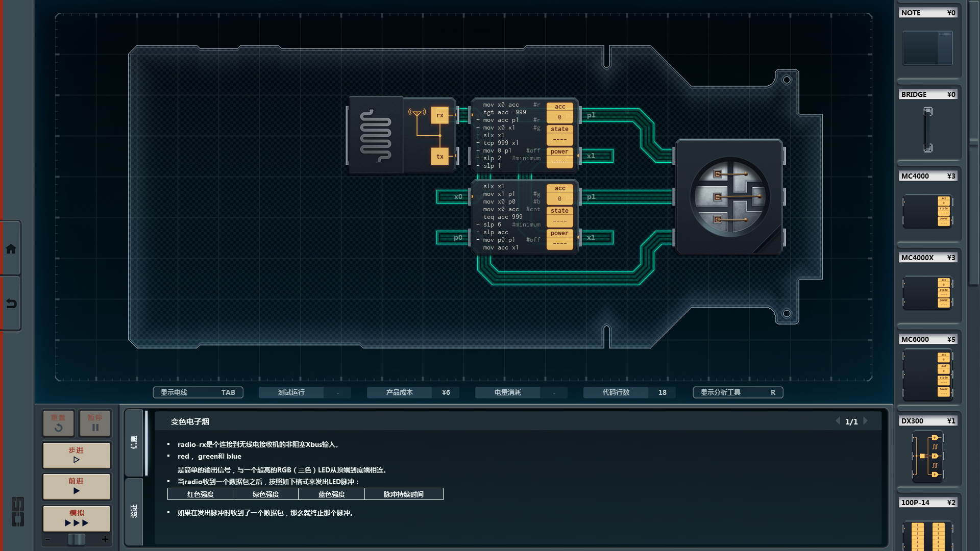
Task: Open the 验证 verification tab
Action: pos(134,511)
